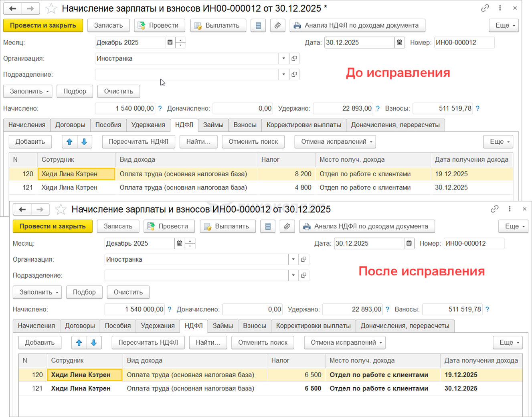Switch to the Взносы tab in the "До исправления" window
This screenshot has width=532, height=417.
245,125
